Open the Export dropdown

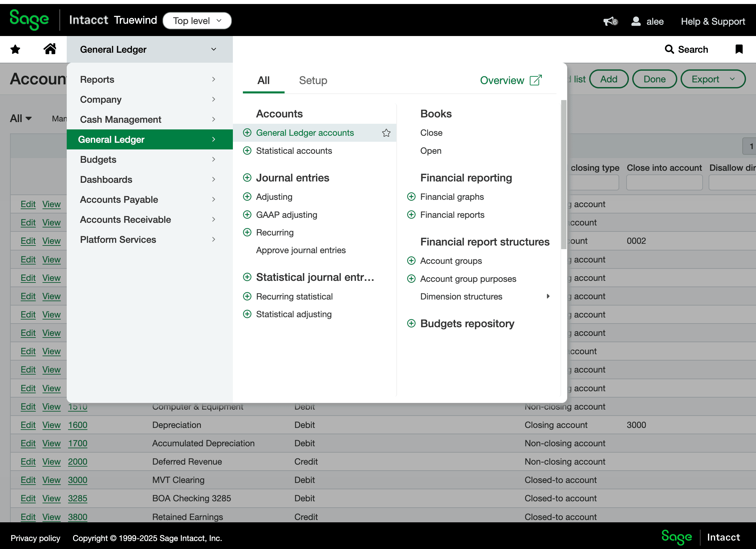click(713, 79)
